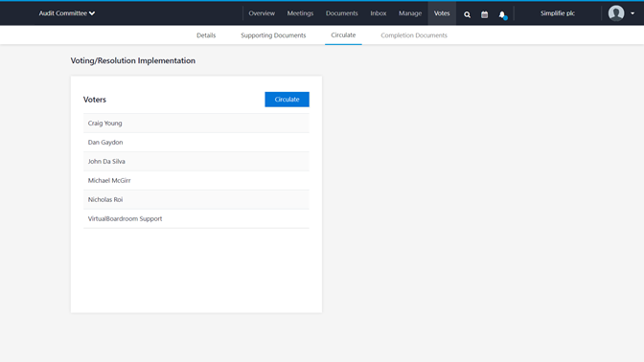Go to the Overview menu item
This screenshot has width=644, height=362.
click(x=262, y=13)
